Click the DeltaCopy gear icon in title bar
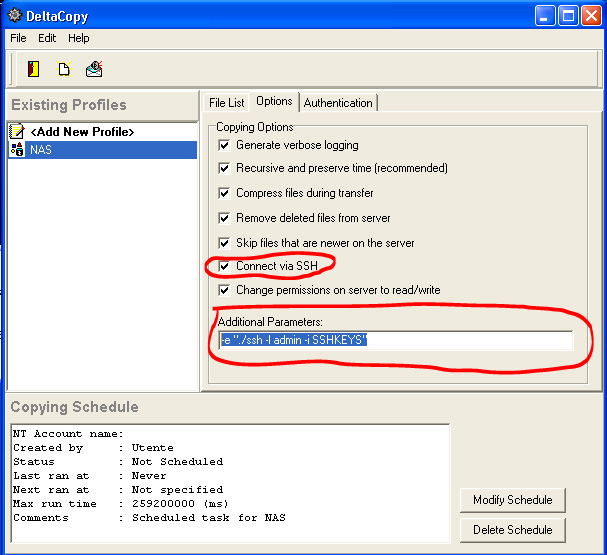 [x=15, y=15]
